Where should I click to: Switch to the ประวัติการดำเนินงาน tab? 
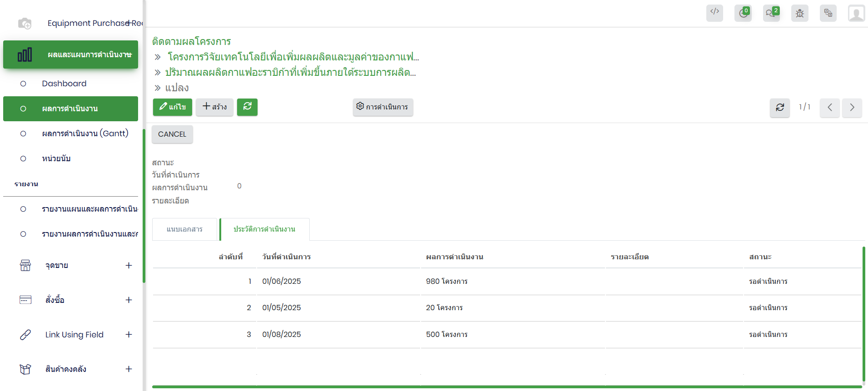pyautogui.click(x=264, y=229)
